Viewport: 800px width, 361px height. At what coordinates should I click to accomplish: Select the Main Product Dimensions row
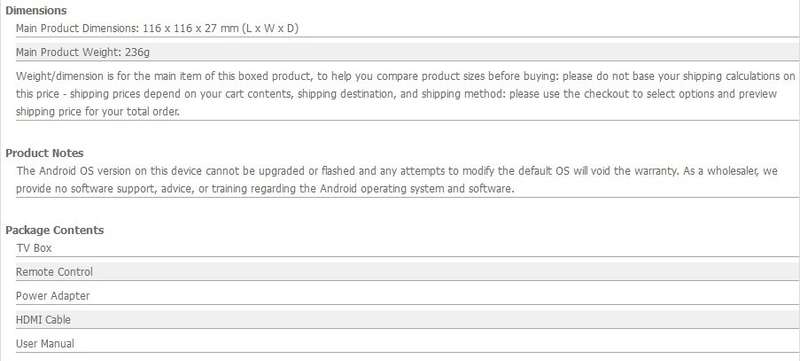coord(407,29)
